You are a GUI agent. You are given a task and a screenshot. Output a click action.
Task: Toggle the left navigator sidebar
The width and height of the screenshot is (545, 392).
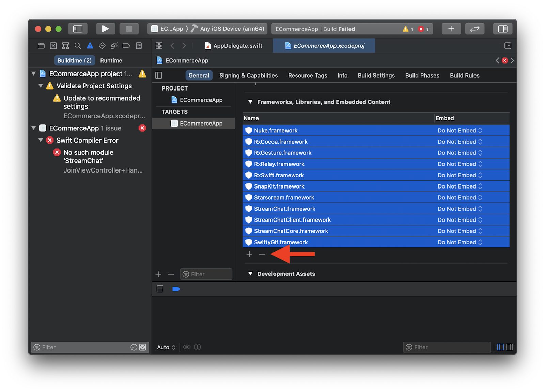(78, 29)
